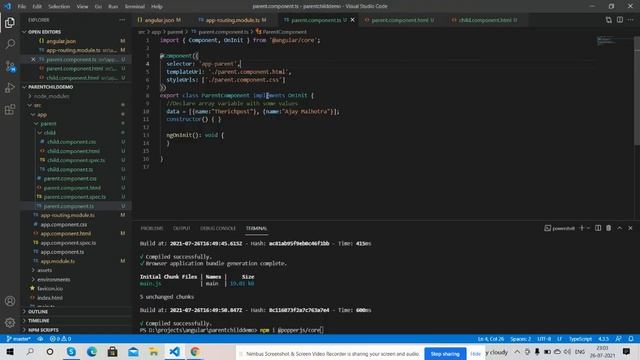Open Chrome from the taskbar

point(195,351)
